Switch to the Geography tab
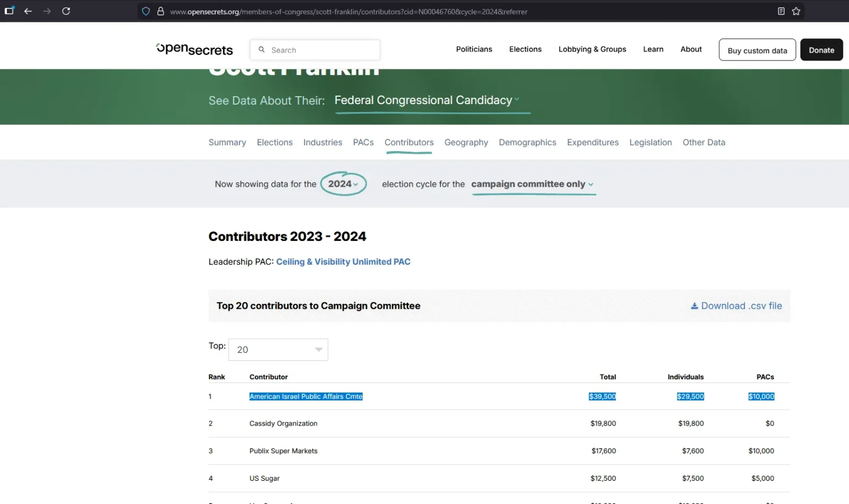849x504 pixels. (x=466, y=143)
